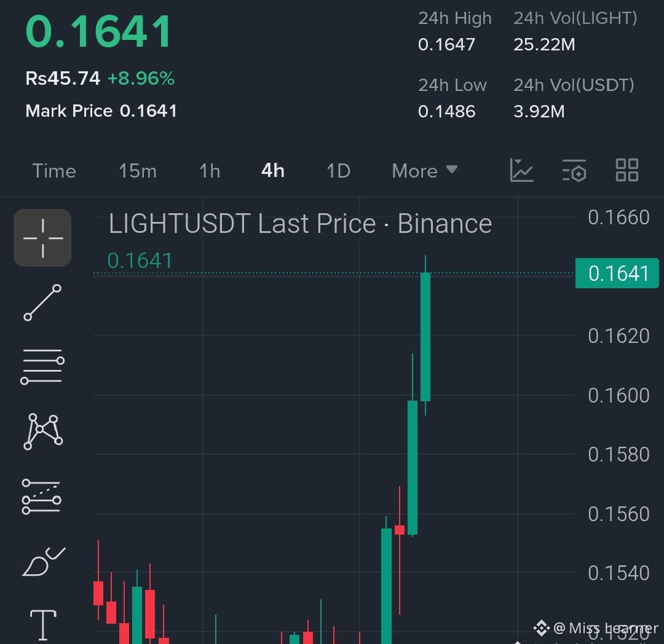Click the Rs45.74 converted price
Viewport: 664px width, 644px height.
pyautogui.click(x=63, y=78)
